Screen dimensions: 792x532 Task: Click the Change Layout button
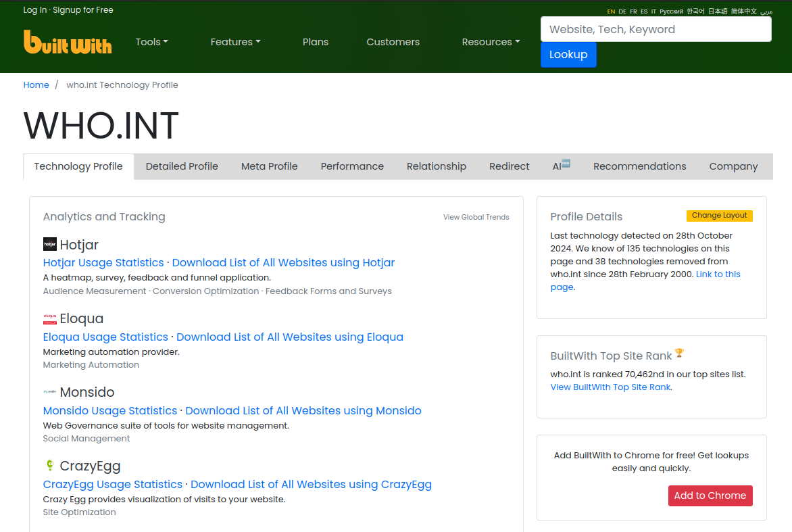tap(719, 216)
